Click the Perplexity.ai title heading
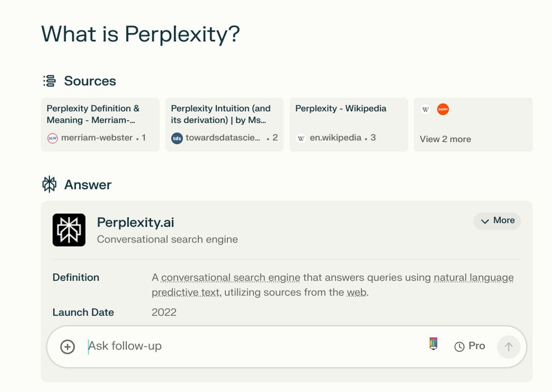 coord(135,222)
